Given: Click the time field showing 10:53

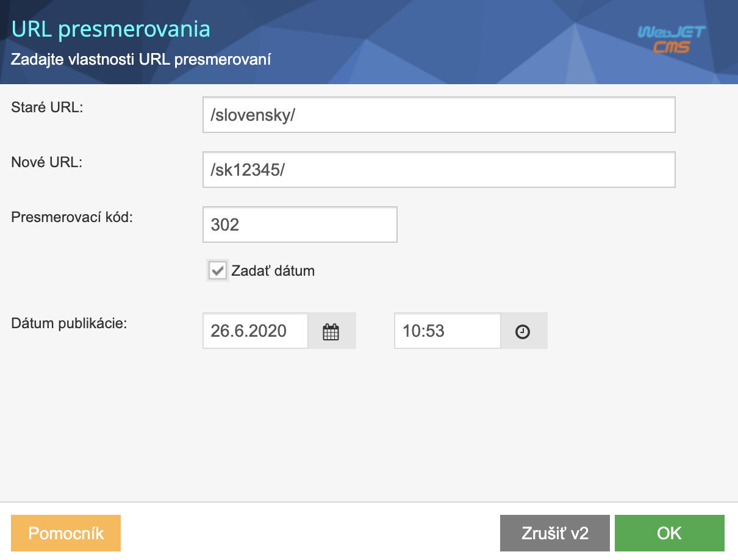Looking at the screenshot, I should coord(447,331).
